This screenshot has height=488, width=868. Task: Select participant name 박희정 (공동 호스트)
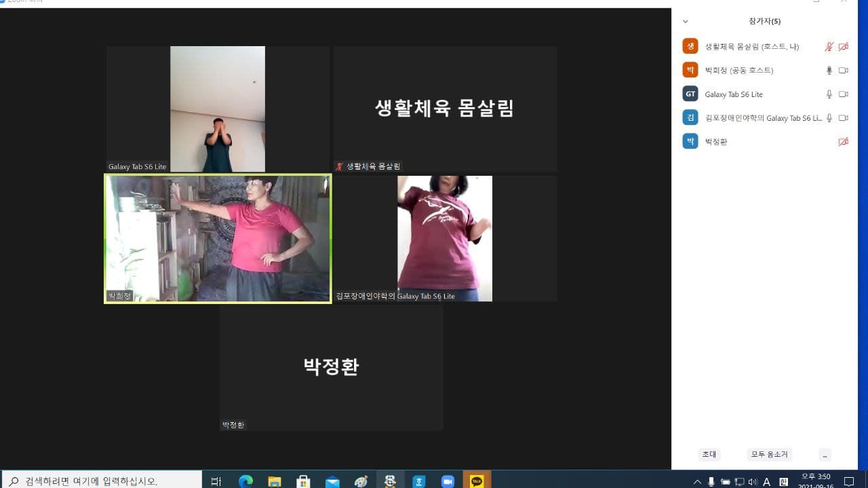(x=739, y=71)
